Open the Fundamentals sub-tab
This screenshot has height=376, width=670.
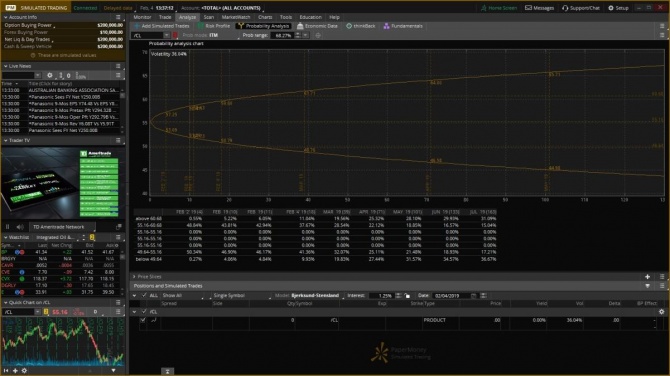(x=403, y=26)
